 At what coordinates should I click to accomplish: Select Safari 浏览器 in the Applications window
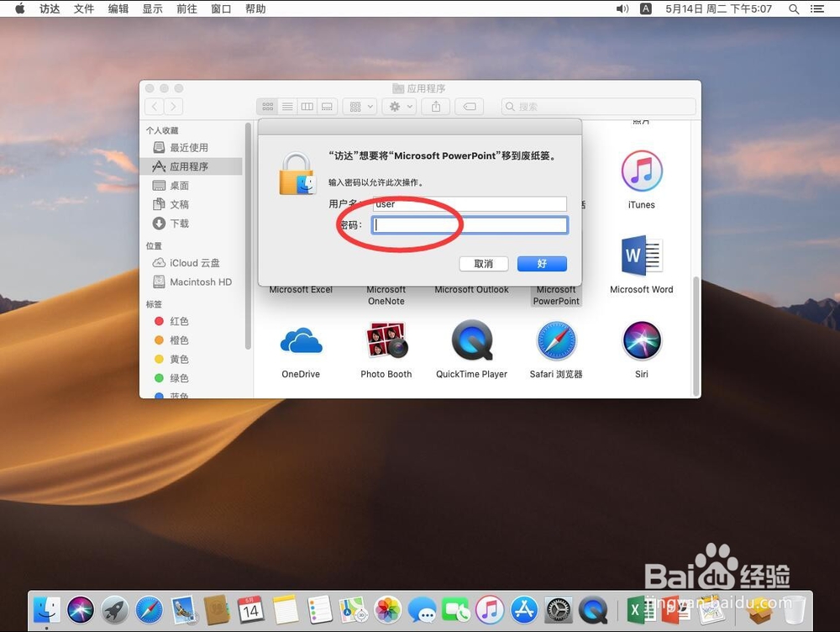[x=556, y=340]
